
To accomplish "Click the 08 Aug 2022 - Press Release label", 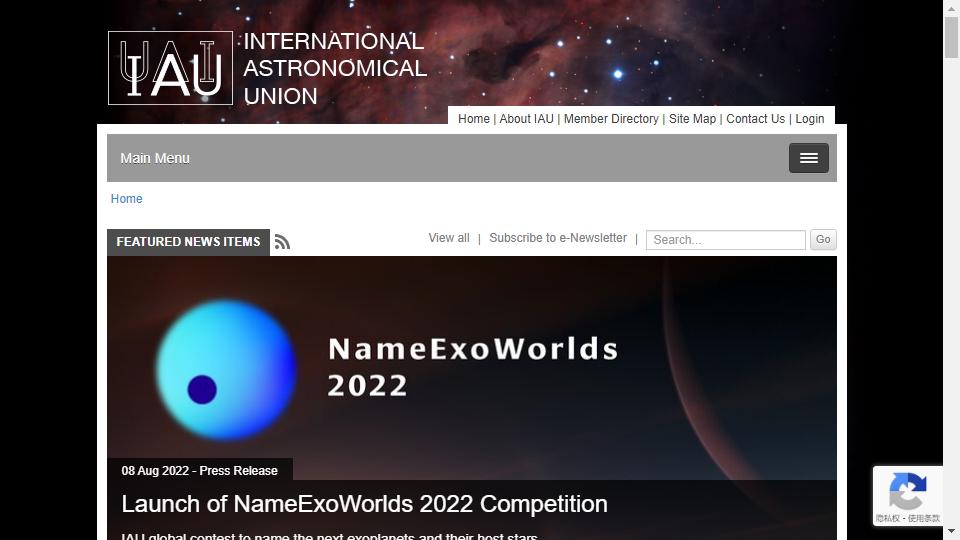I will pos(200,471).
